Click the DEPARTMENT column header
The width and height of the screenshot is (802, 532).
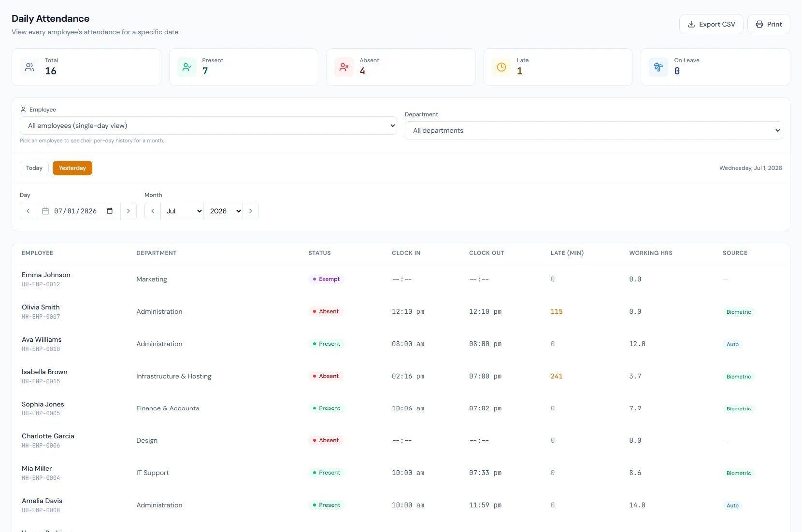pyautogui.click(x=157, y=253)
